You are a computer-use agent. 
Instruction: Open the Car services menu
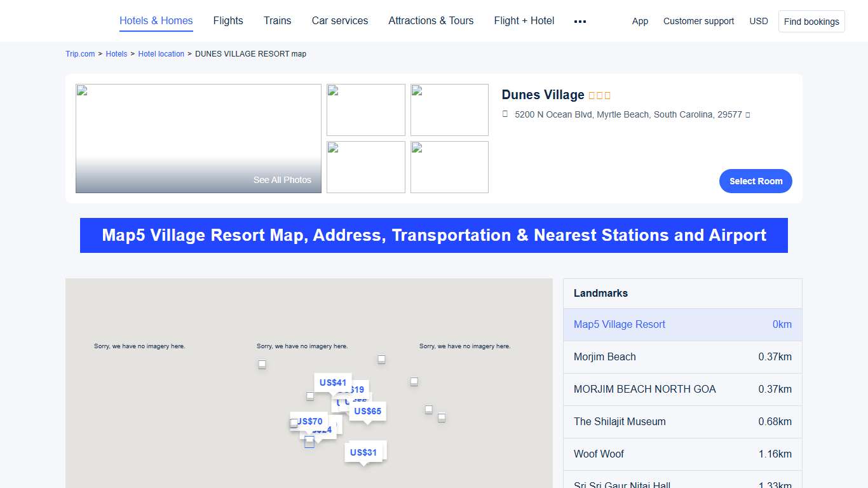click(x=340, y=20)
